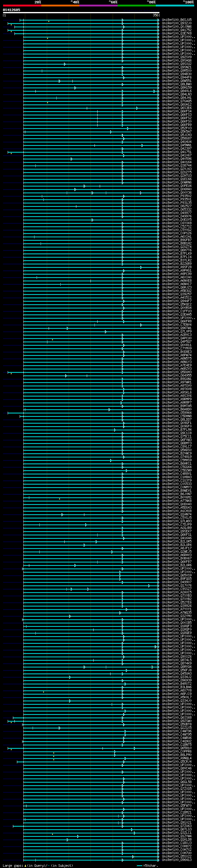Select the UniRef100_B7FLK9 label
The height and width of the screenshot is (868, 197).
177,253
